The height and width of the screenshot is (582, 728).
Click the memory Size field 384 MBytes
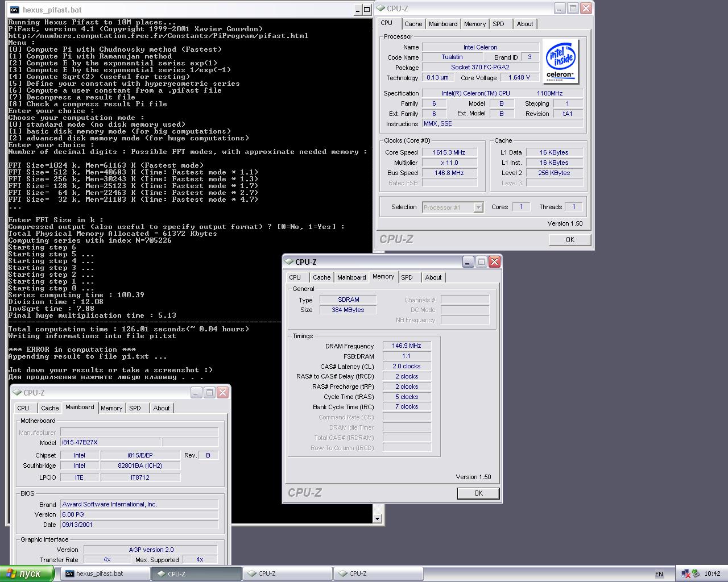(x=348, y=310)
